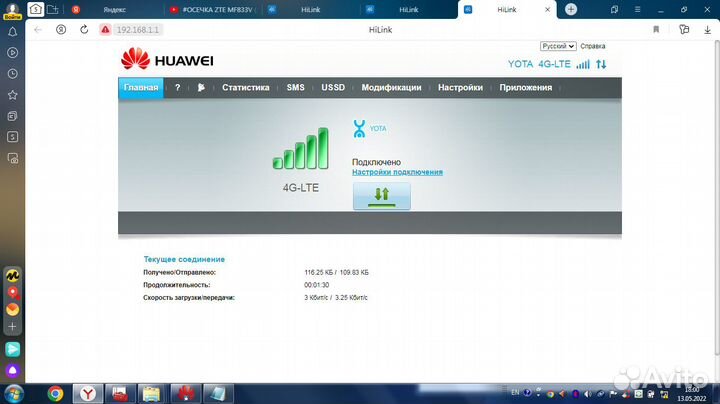Click the home tableau icon at top left
The image size is (720, 404).
(35, 9)
